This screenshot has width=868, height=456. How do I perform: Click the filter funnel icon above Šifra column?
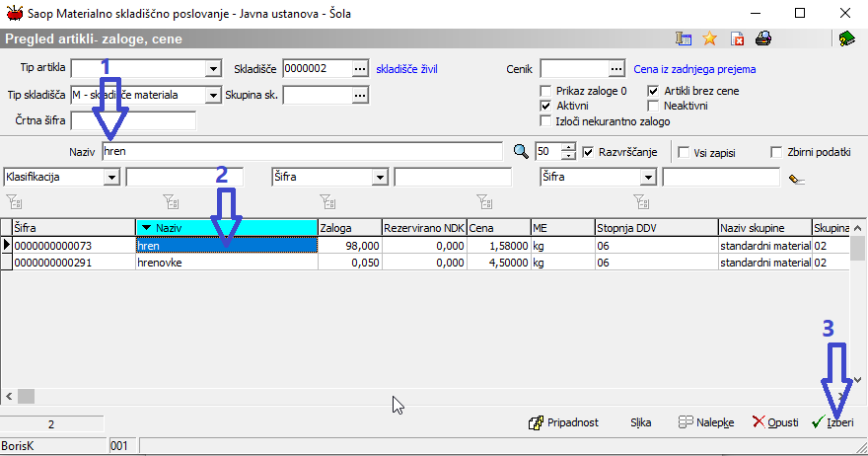[14, 201]
